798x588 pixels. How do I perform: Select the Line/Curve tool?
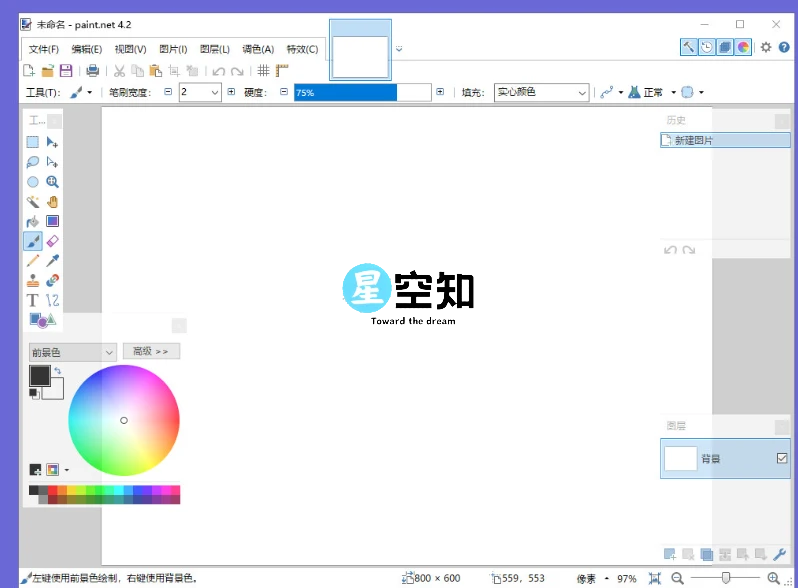point(52,300)
